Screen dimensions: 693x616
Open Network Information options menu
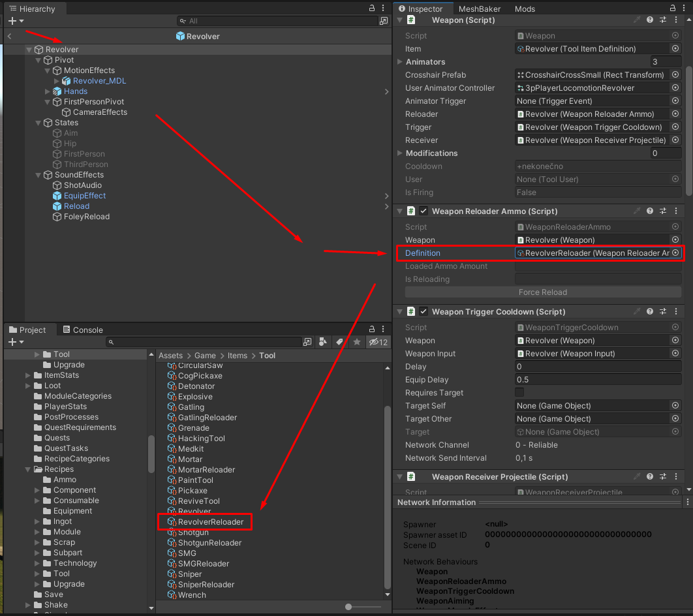click(x=687, y=502)
